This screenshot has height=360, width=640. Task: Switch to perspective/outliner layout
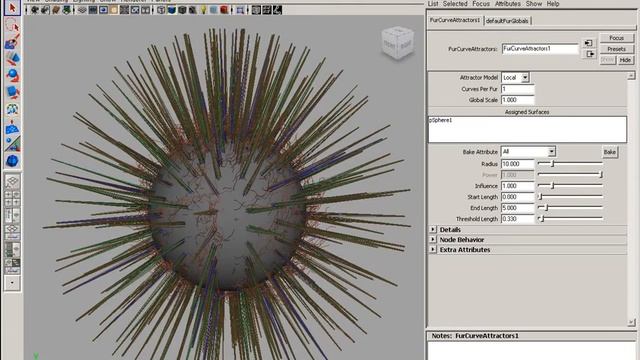pyautogui.click(x=12, y=216)
